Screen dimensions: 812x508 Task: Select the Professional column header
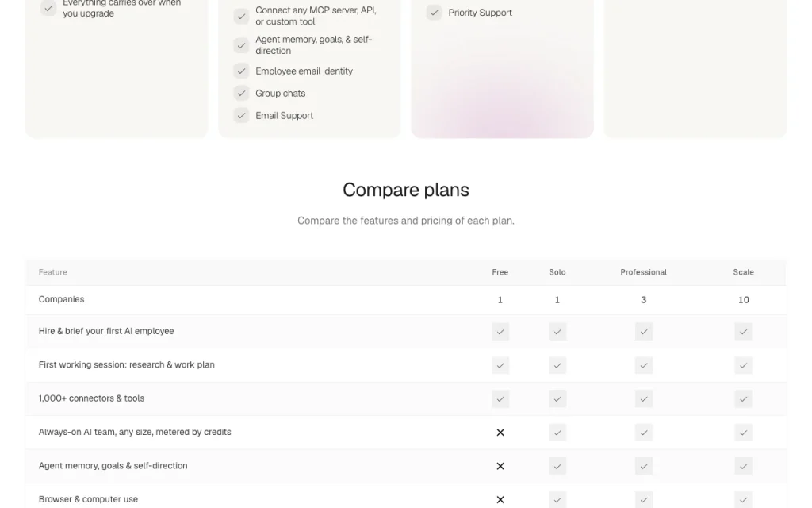pyautogui.click(x=644, y=272)
